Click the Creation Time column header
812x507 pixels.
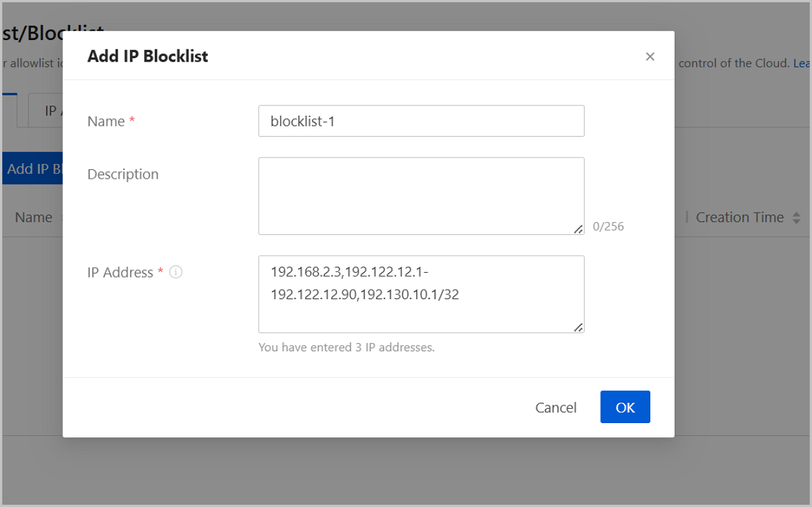[739, 217]
